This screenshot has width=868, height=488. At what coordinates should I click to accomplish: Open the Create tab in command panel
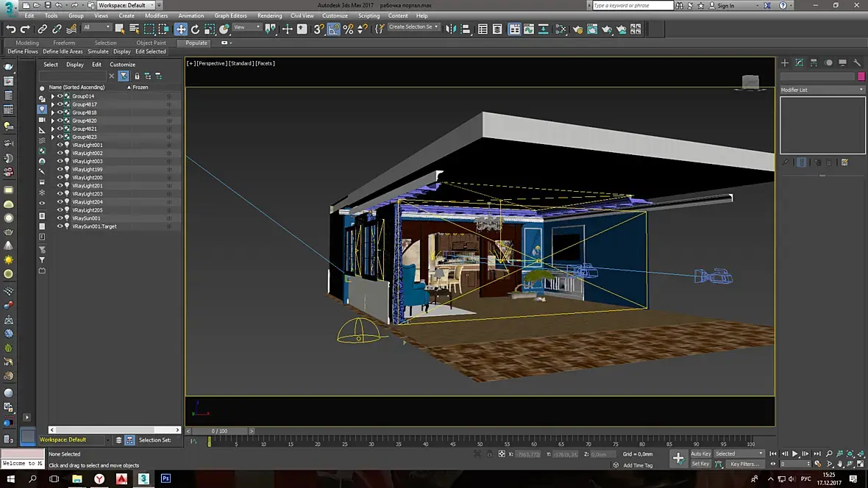click(x=785, y=63)
